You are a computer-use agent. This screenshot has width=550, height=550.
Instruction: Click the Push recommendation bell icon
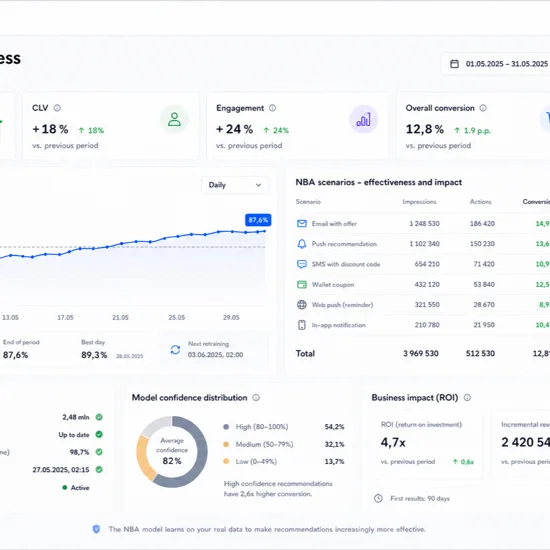(x=302, y=244)
